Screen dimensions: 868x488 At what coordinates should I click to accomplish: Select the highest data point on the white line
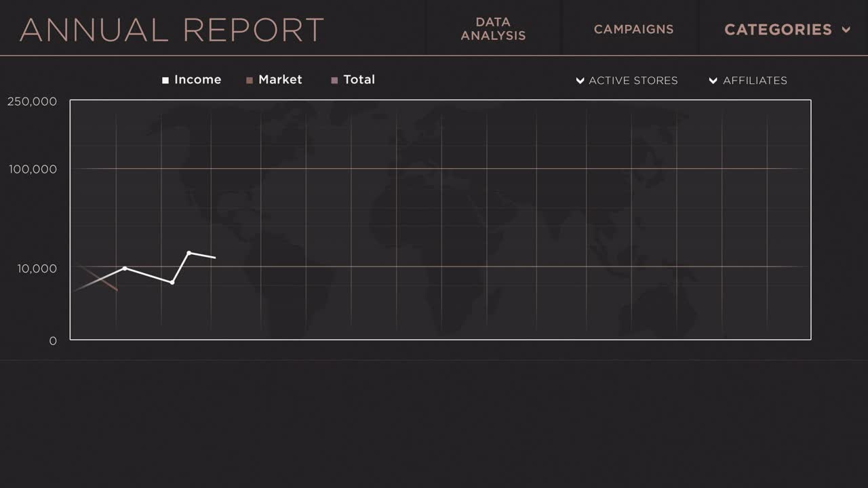tap(189, 252)
